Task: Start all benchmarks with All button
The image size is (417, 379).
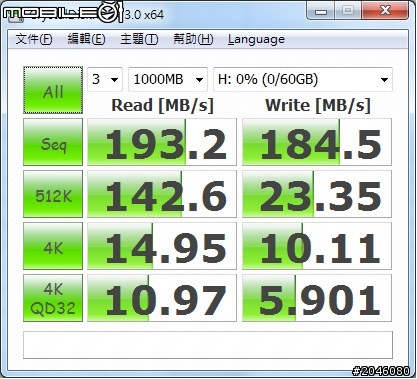Action: (x=53, y=90)
